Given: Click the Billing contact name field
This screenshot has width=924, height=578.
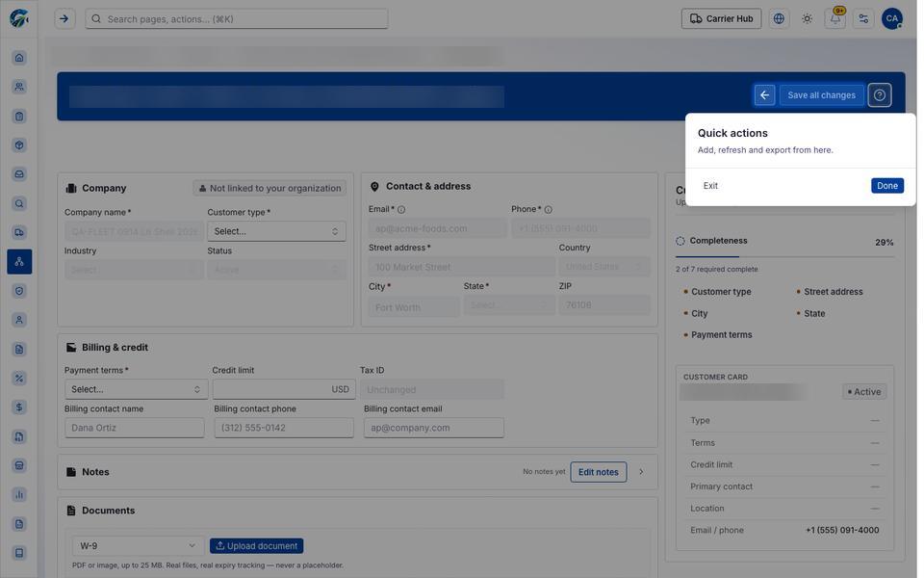Looking at the screenshot, I should click(135, 428).
